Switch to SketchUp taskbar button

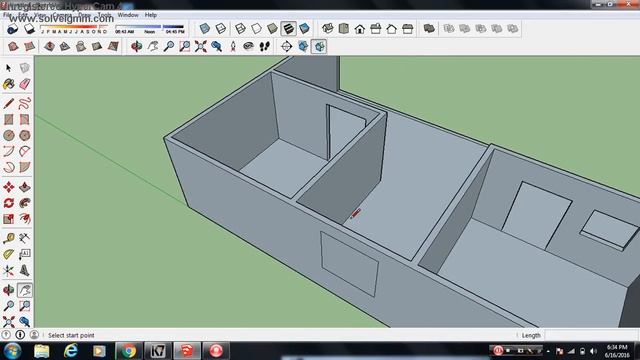(x=187, y=351)
